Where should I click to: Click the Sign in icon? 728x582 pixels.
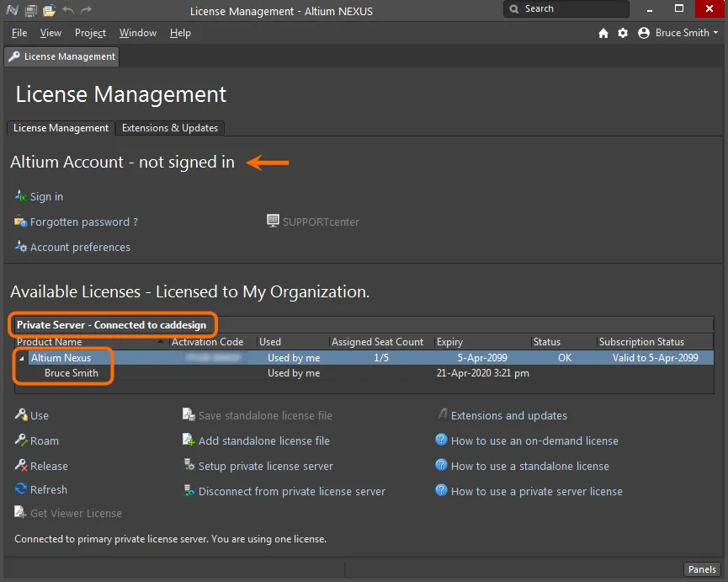tap(21, 196)
